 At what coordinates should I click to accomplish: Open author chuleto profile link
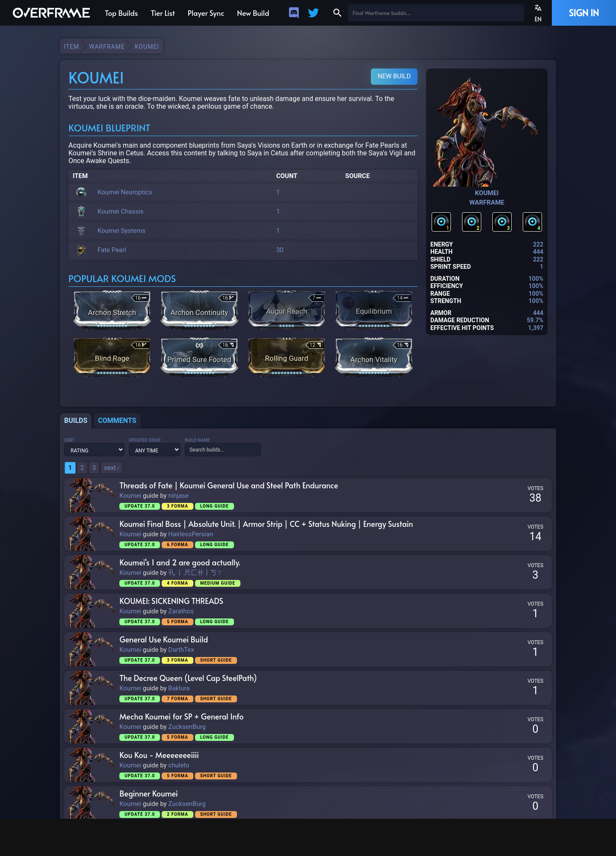click(179, 765)
